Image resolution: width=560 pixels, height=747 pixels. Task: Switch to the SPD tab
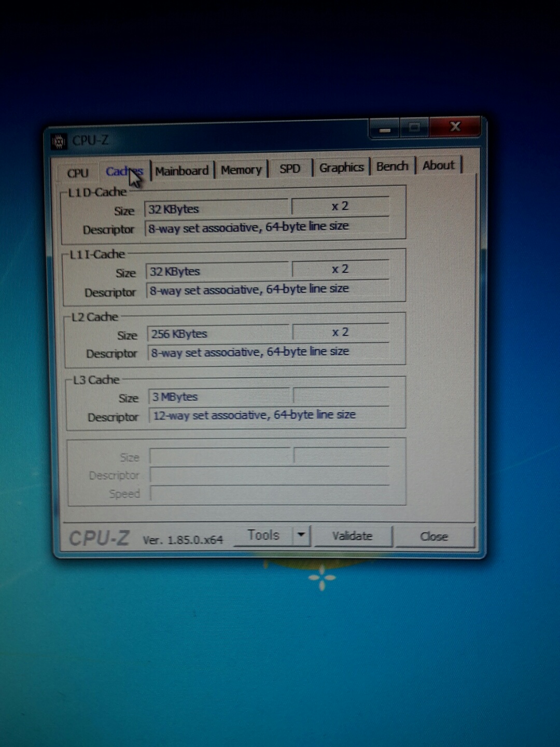[290, 169]
